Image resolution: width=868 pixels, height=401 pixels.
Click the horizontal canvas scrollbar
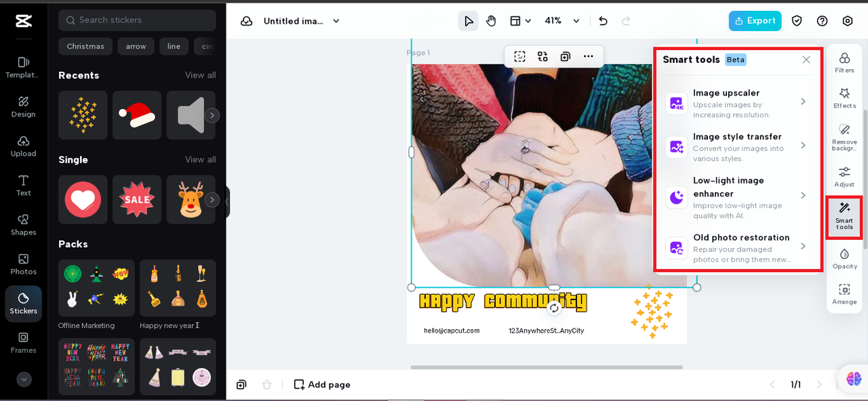click(547, 367)
